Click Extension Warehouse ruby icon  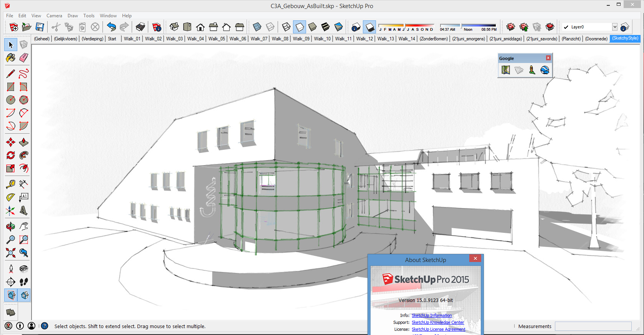coord(550,27)
